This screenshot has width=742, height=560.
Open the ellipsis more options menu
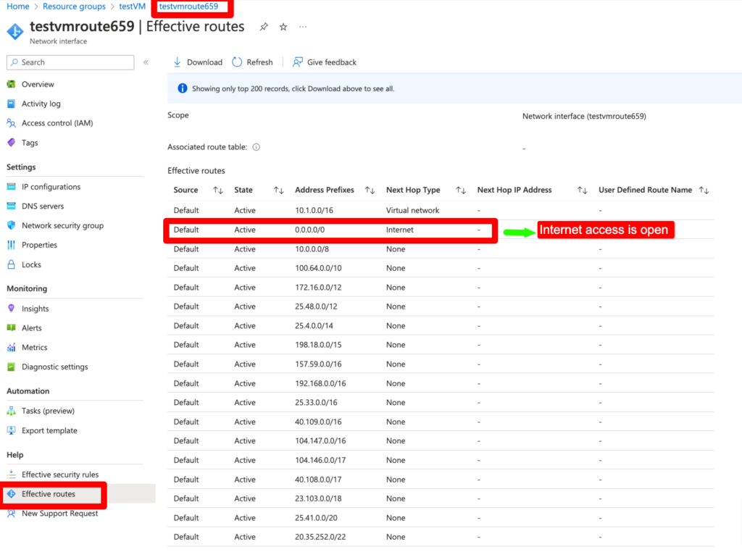[303, 27]
